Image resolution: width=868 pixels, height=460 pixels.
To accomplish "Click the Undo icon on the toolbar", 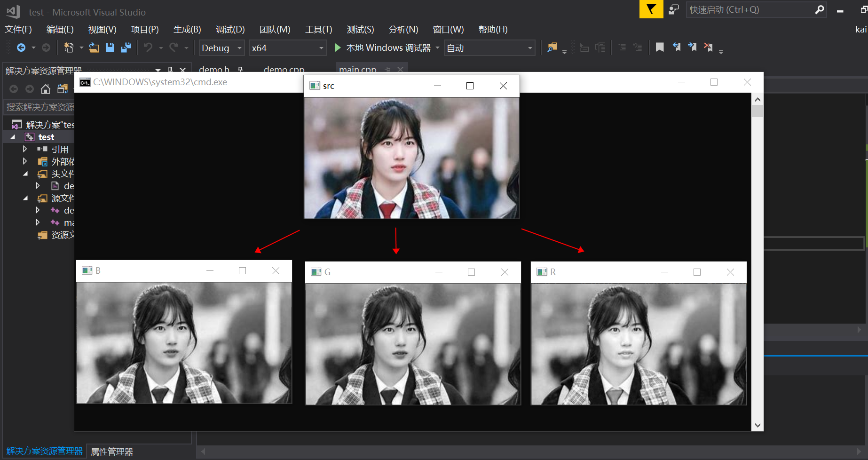I will pyautogui.click(x=148, y=48).
